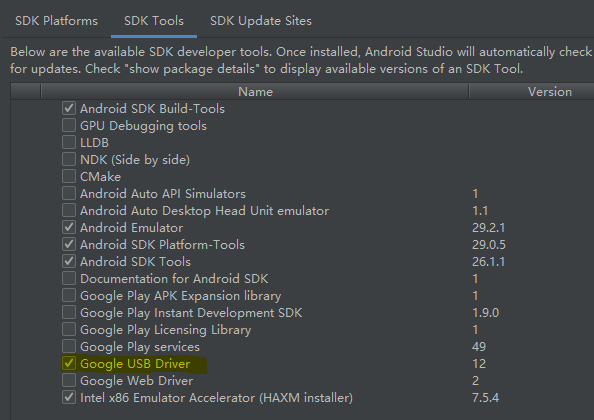Image resolution: width=594 pixels, height=420 pixels.
Task: Click version 1.1 of Desktop Head Unit emulator
Action: tap(480, 211)
